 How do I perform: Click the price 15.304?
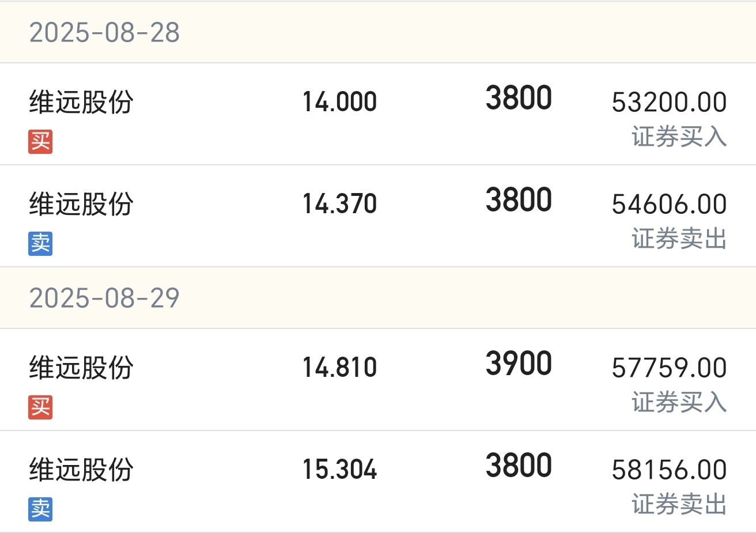coord(340,470)
